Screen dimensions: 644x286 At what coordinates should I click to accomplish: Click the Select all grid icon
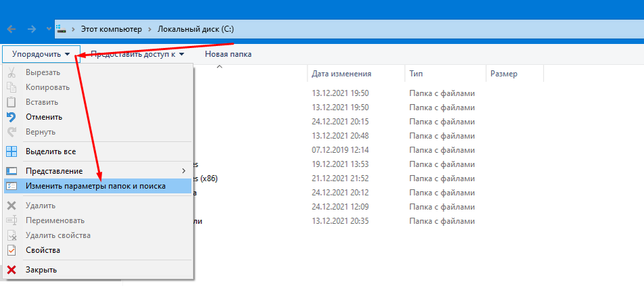coord(11,151)
